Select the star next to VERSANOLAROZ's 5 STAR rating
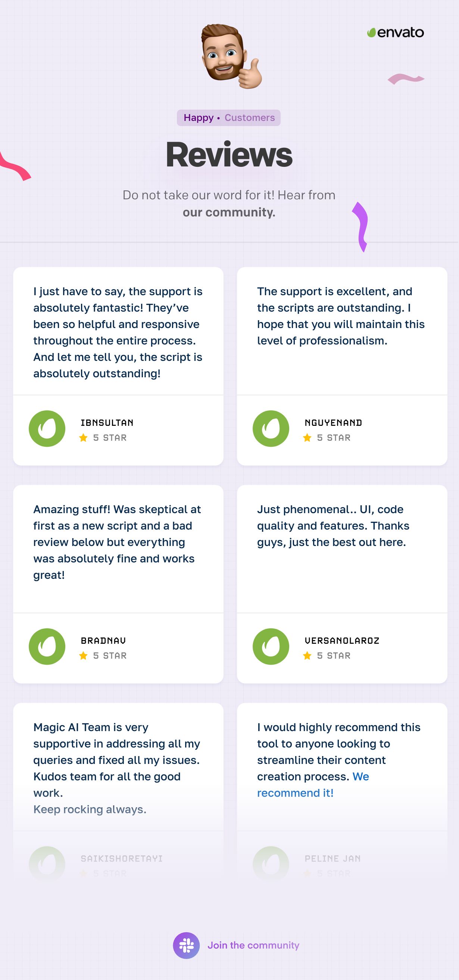 (x=307, y=655)
